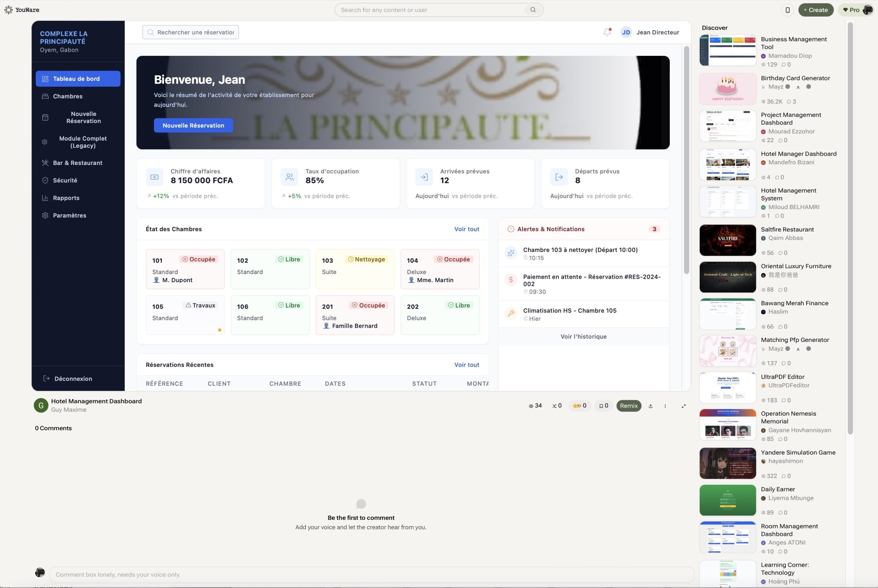Screen dimensions: 878x588
Task: Click the mobile preview icon in top bar
Action: tap(787, 10)
